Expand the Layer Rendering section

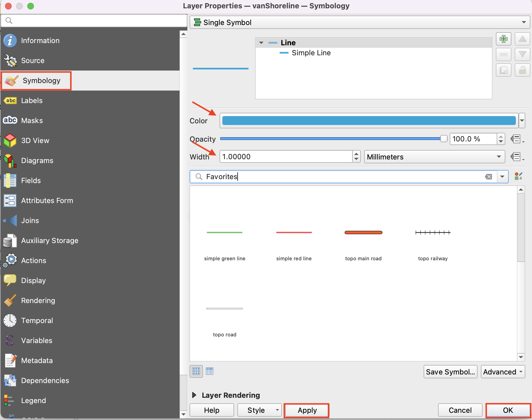coord(194,395)
